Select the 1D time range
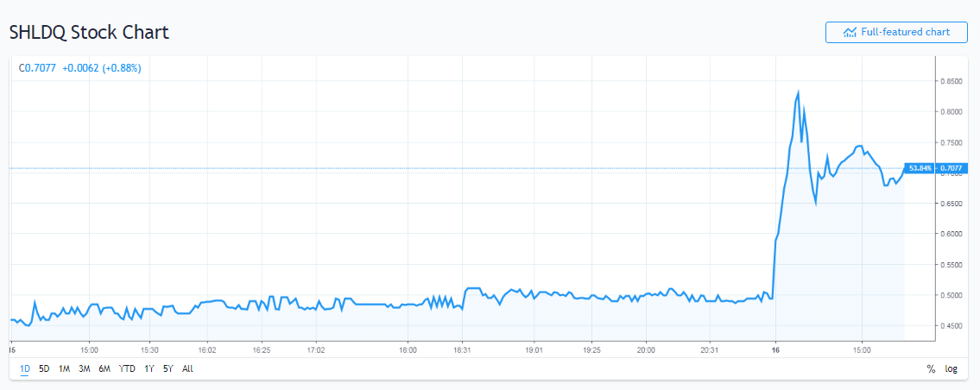This screenshot has height=390, width=980. (24, 368)
